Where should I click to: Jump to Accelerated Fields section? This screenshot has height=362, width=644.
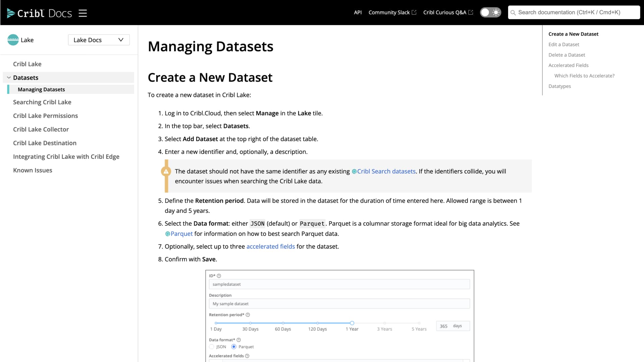click(x=568, y=65)
